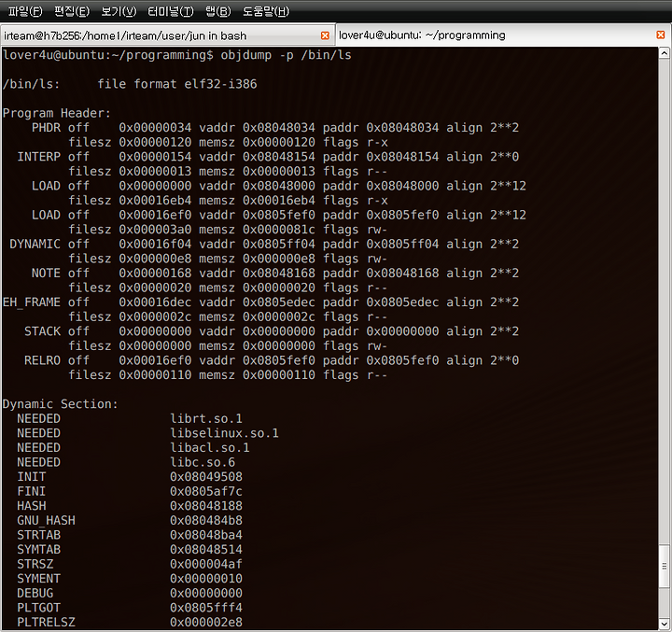Click the PHDR vaddr 0x08048034 value
The height and width of the screenshot is (632, 672).
tap(279, 128)
